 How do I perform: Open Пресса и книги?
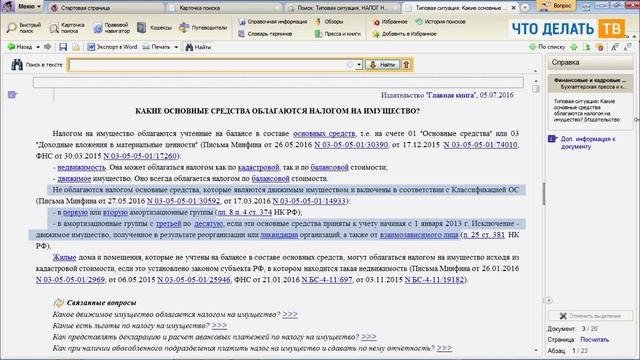tap(338, 34)
